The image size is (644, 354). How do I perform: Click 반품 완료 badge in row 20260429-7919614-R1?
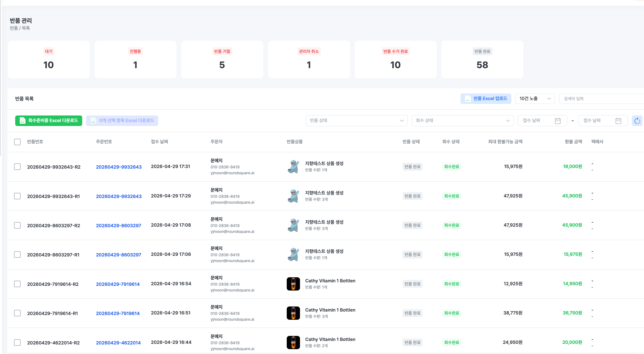click(413, 313)
